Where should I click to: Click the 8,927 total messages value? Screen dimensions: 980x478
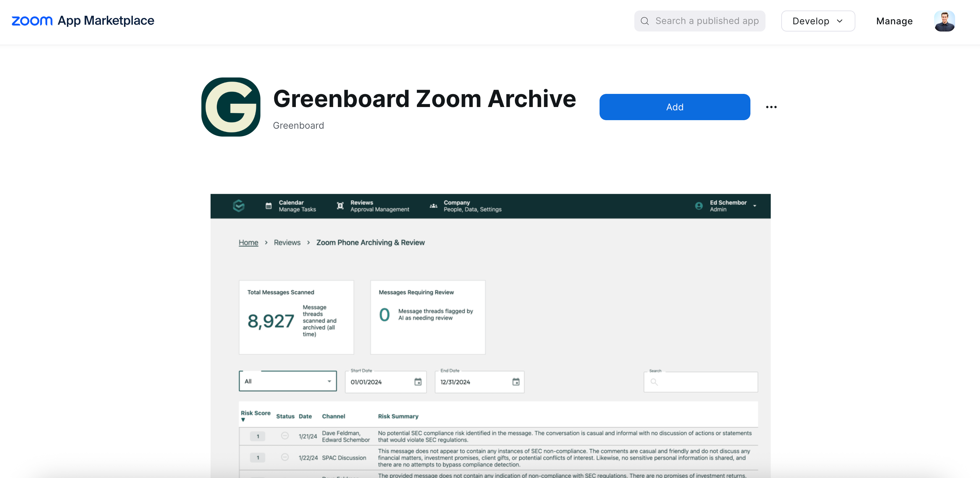pyautogui.click(x=271, y=321)
